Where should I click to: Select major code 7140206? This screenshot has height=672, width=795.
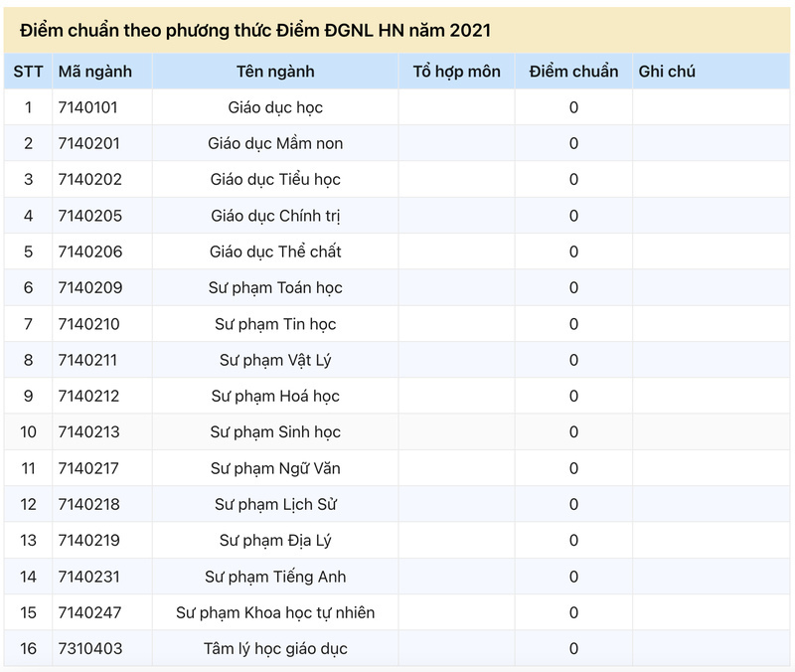(90, 252)
